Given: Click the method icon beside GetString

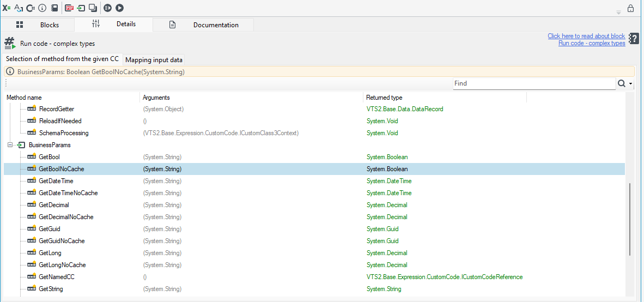Looking at the screenshot, I should 32,289.
